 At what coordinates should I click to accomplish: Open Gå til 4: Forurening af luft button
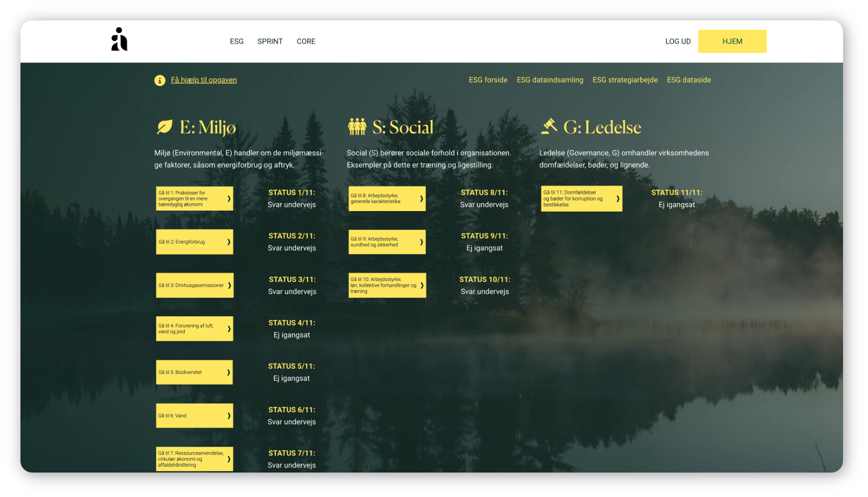195,329
